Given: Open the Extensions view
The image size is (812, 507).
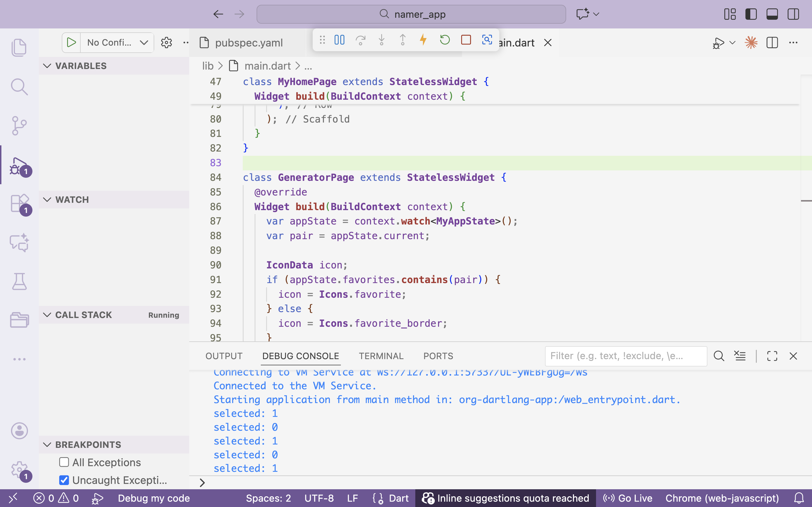Looking at the screenshot, I should pos(19,203).
